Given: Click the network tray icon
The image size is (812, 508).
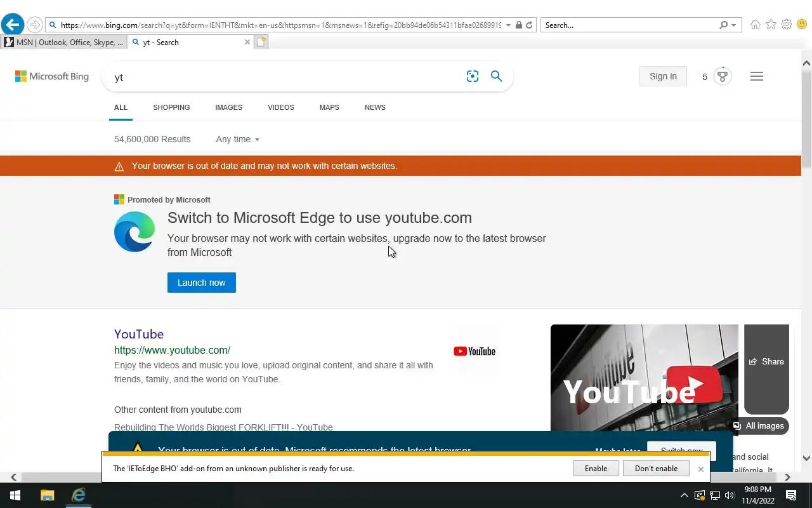Looking at the screenshot, I should pyautogui.click(x=715, y=495).
